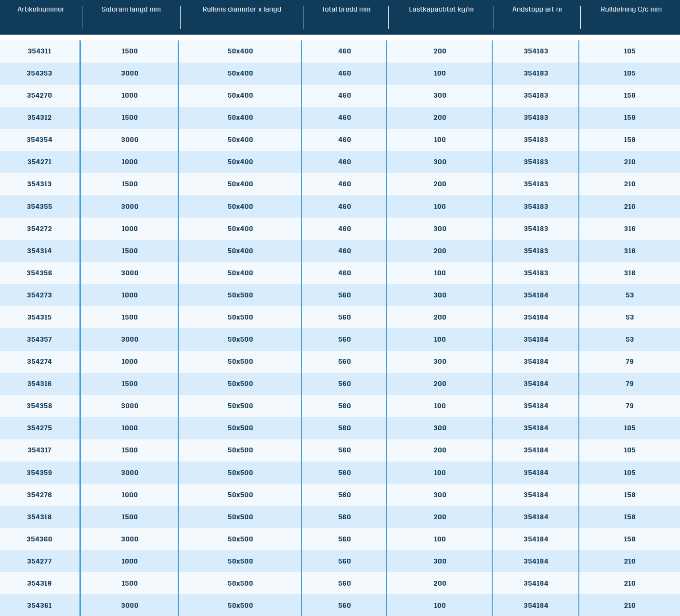Image resolution: width=680 pixels, height=616 pixels.
Task: Select article number 354358
Action: [x=39, y=406]
